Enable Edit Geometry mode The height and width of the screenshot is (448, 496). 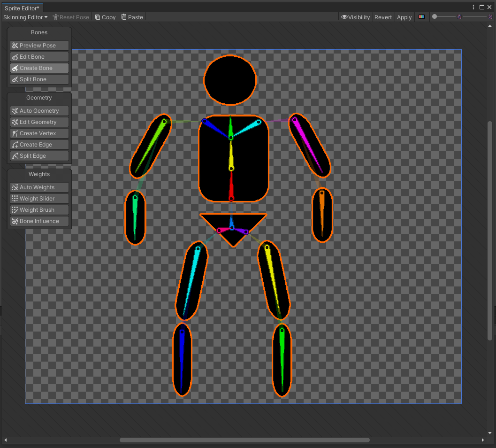pyautogui.click(x=39, y=122)
